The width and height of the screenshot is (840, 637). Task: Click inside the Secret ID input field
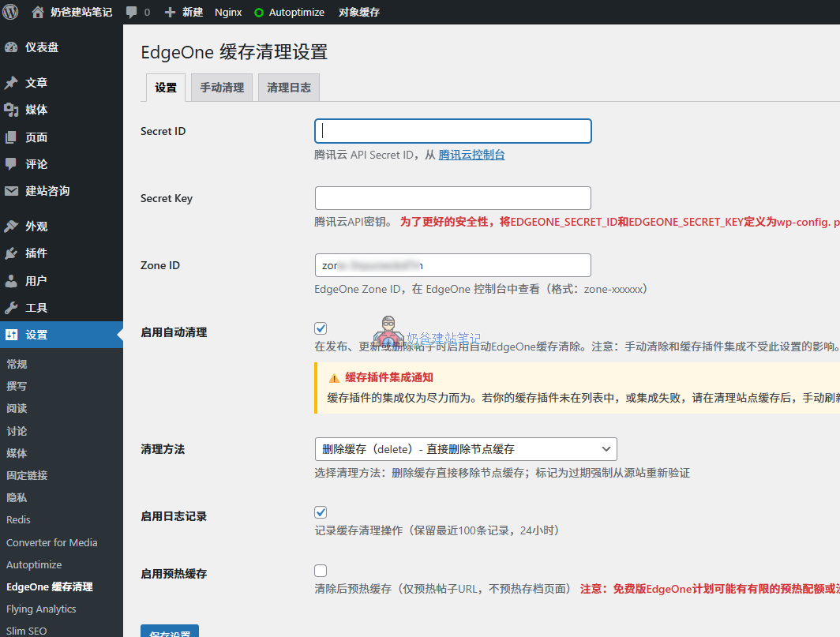tap(452, 130)
